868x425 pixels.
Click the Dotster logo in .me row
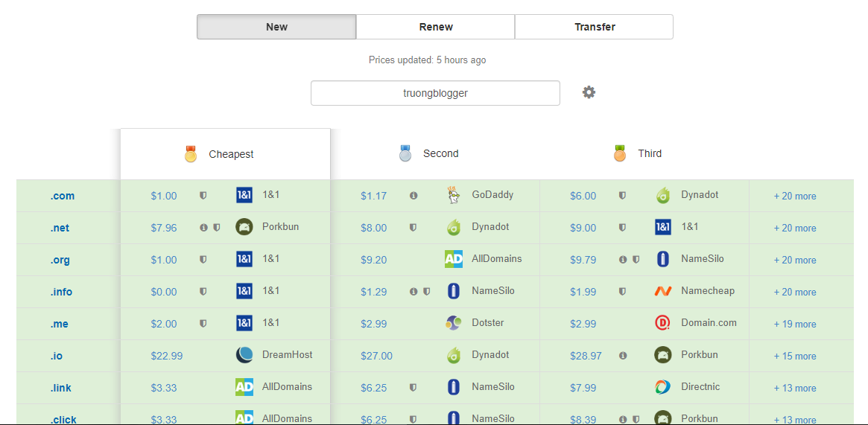(x=454, y=323)
